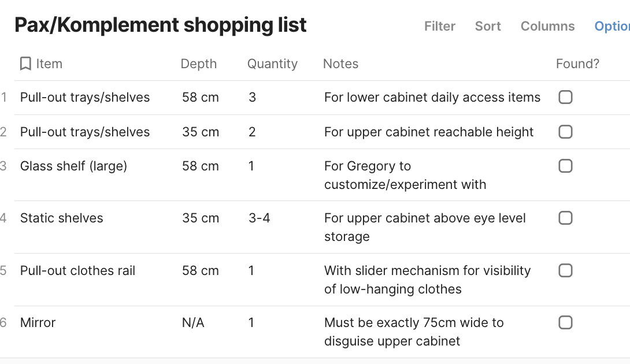Screen dimensions: 630x364
Task: Check Found box for 58 cm pull-out trays
Action: [x=565, y=97]
